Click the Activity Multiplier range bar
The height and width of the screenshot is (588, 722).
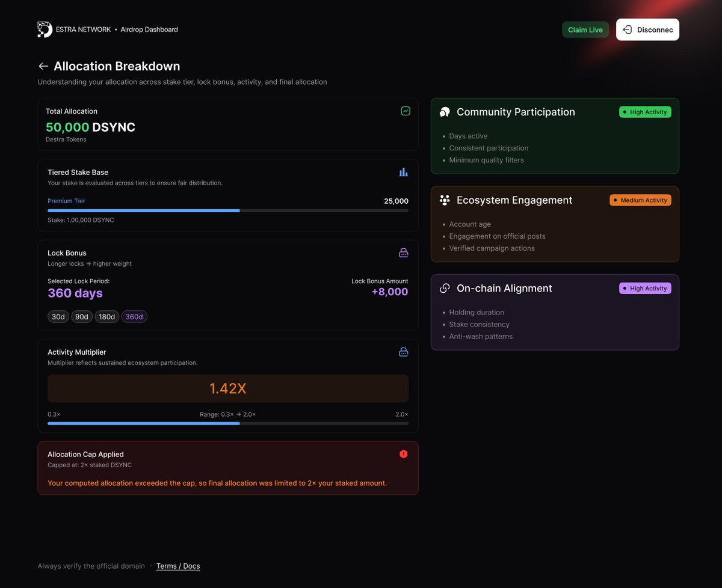228,423
